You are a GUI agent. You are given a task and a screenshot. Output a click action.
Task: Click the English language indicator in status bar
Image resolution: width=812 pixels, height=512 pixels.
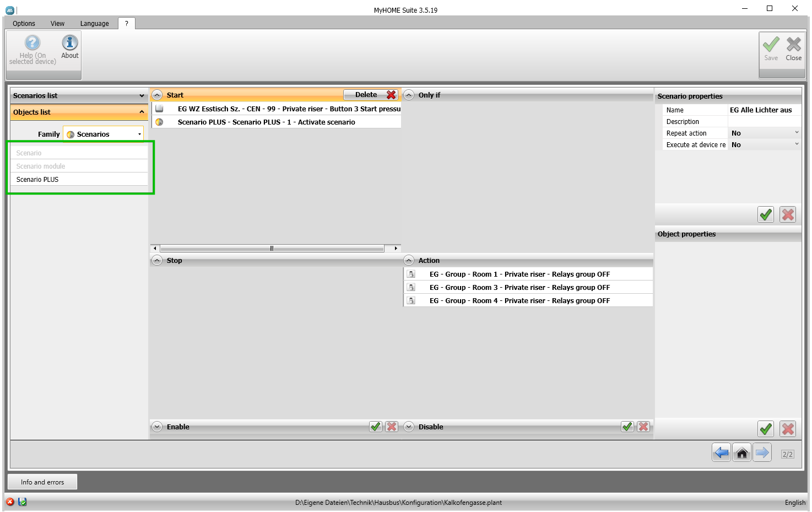[795, 503]
